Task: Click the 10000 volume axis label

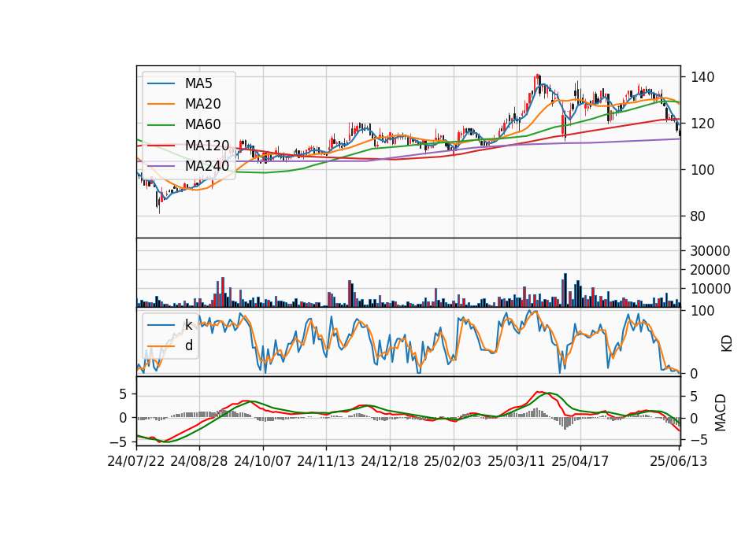Action: pos(710,289)
